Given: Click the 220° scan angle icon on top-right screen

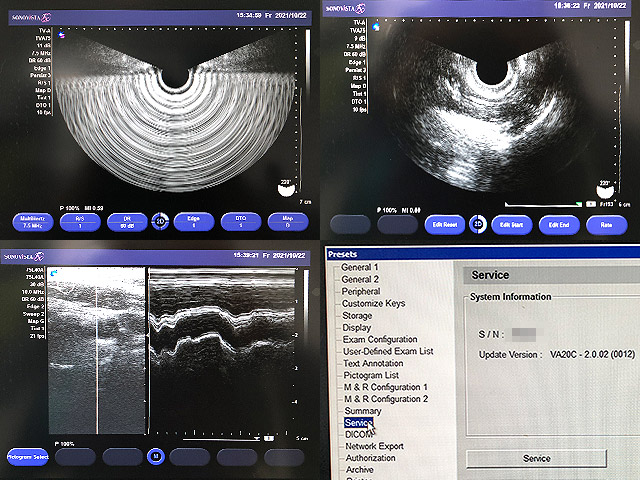Looking at the screenshot, I should tap(605, 190).
